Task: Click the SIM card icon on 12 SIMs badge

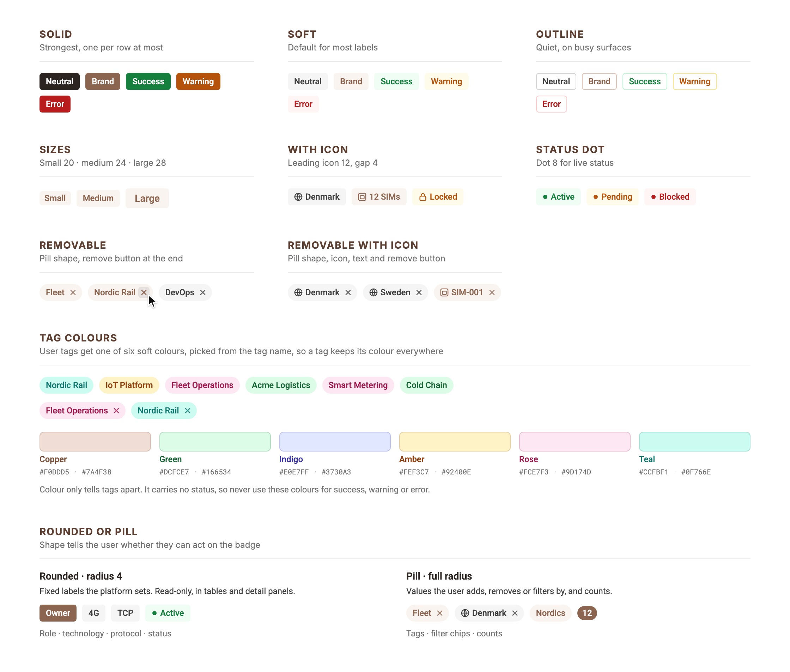Action: pyautogui.click(x=362, y=196)
